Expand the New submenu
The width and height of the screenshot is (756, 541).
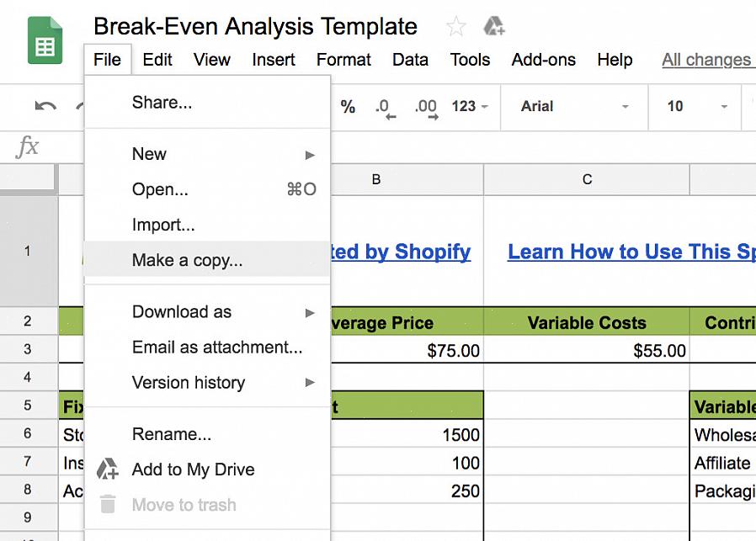(207, 154)
